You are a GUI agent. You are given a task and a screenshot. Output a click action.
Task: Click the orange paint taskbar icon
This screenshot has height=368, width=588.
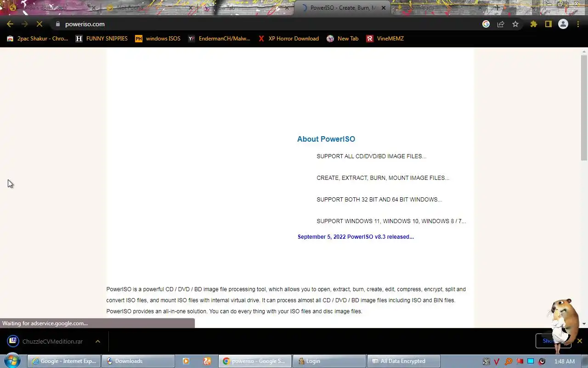(207, 361)
